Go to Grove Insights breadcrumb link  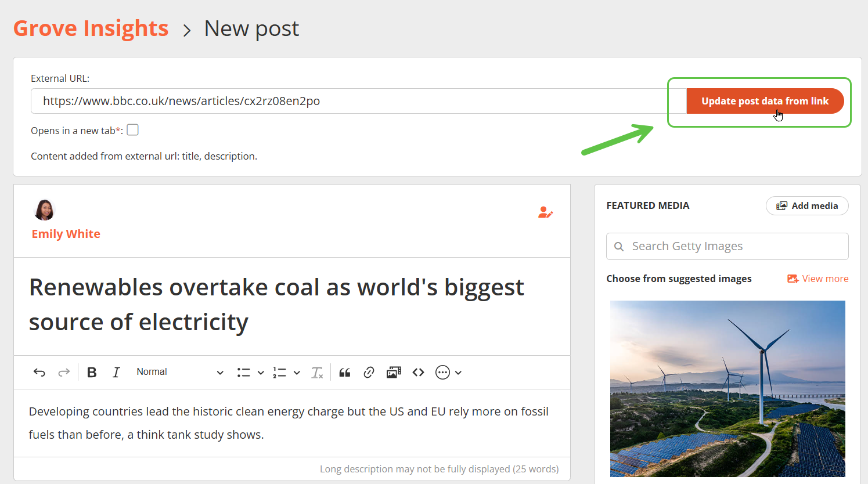tap(91, 28)
